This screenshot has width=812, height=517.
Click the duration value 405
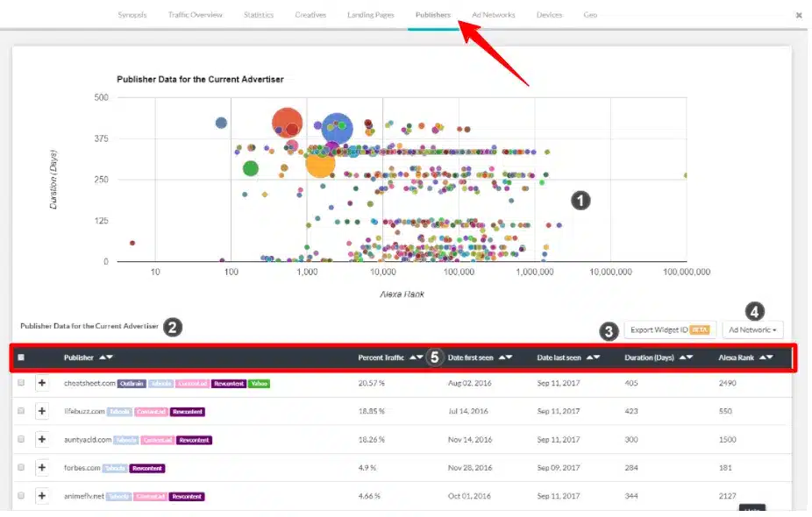(x=631, y=383)
